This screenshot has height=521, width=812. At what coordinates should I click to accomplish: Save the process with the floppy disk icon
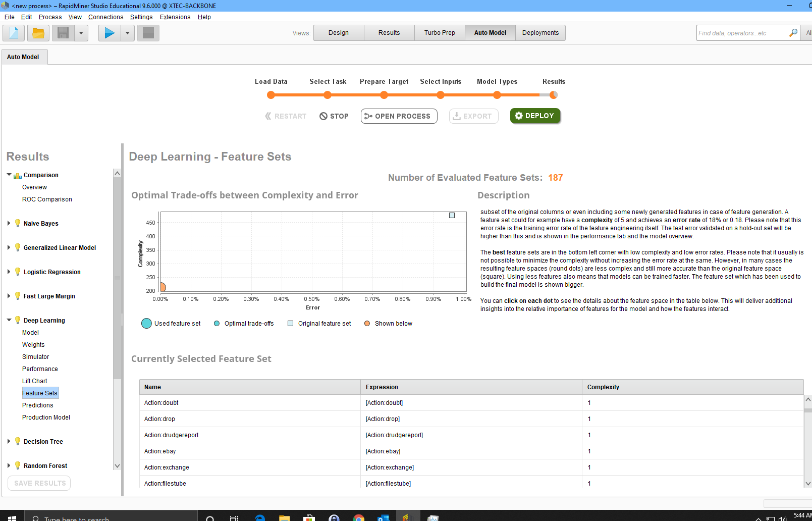(x=63, y=33)
